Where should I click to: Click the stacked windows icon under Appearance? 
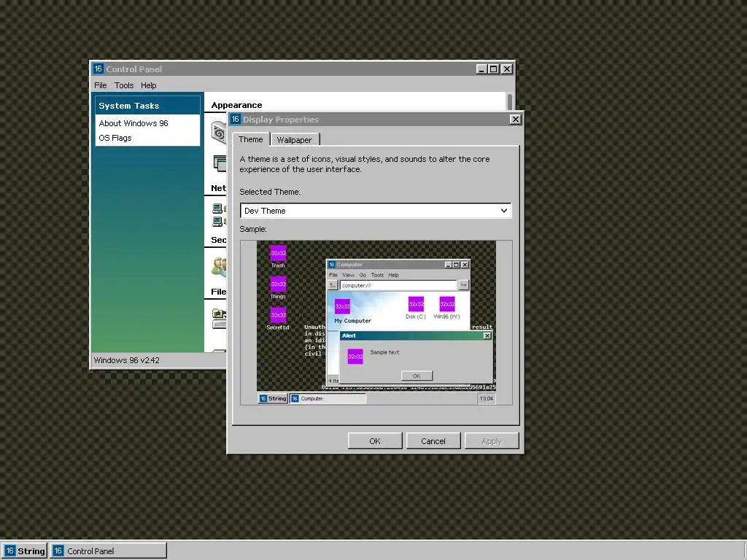(x=220, y=163)
